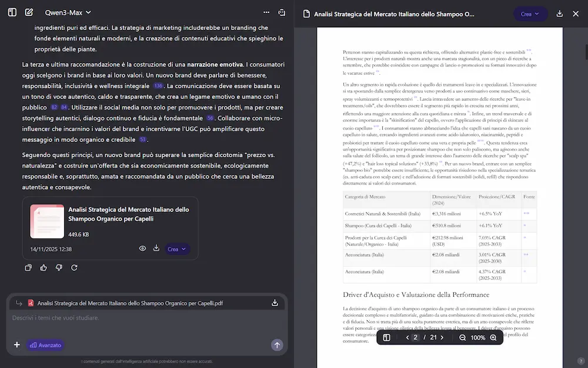The height and width of the screenshot is (368, 588).
Task: Like the response with thumbs up
Action: (44, 268)
